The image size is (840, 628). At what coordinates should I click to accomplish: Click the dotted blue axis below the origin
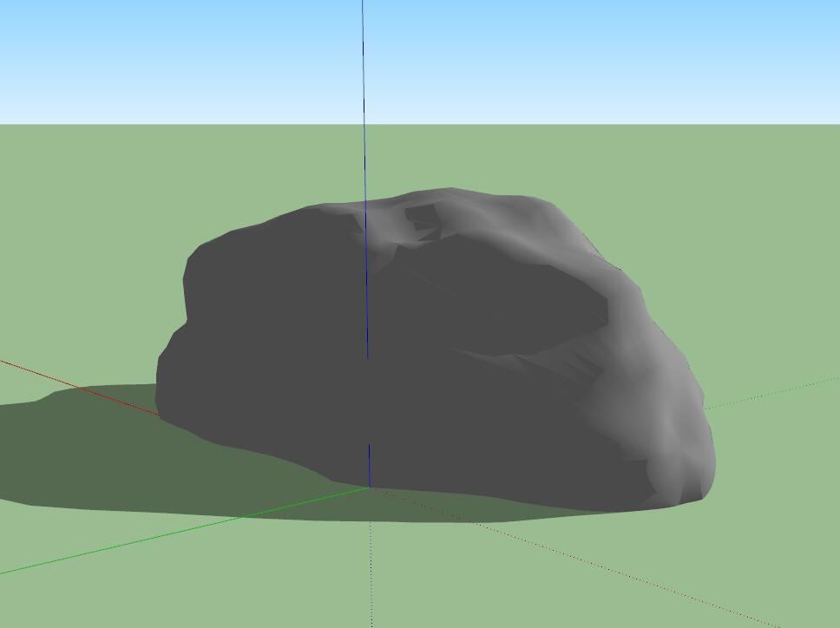point(371,564)
